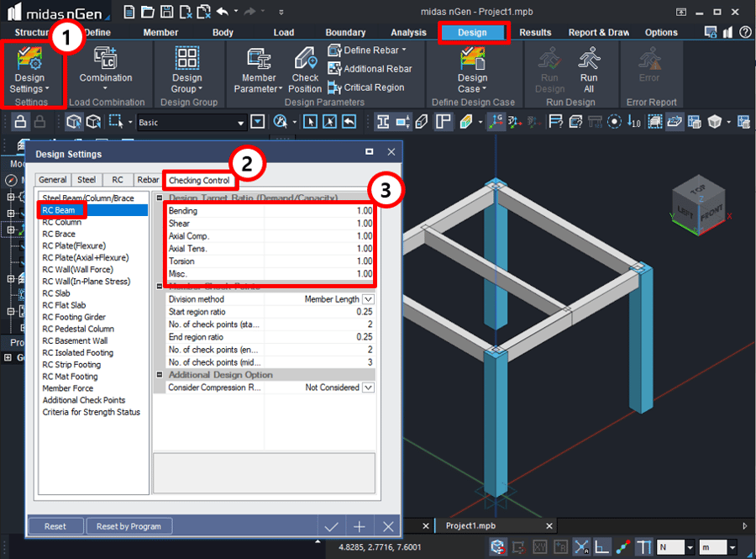
Task: Click the plus apply button
Action: [x=360, y=527]
